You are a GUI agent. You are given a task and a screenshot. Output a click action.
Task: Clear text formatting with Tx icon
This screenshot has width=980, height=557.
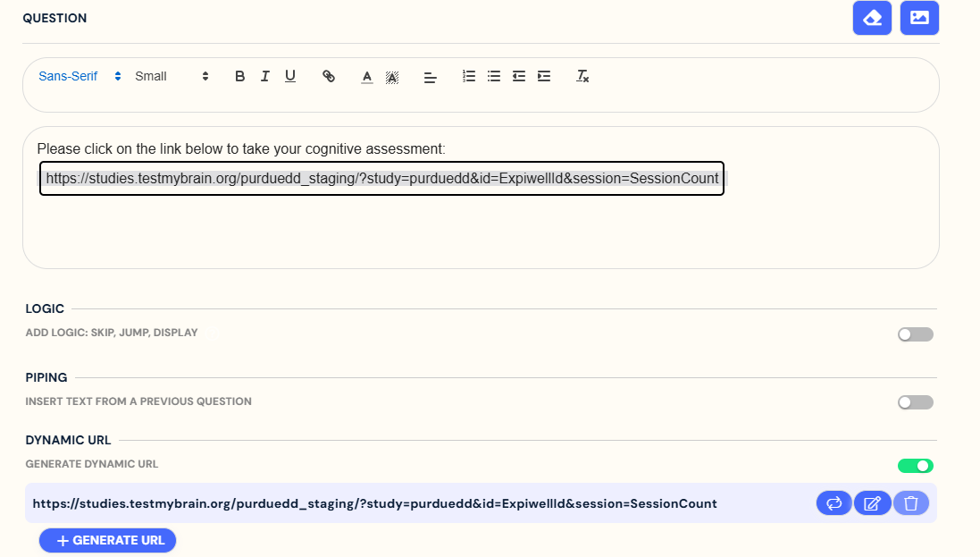(x=582, y=76)
